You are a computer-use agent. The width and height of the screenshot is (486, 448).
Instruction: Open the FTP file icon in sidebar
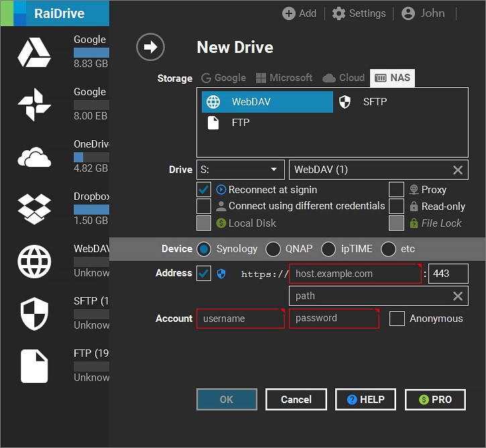tap(34, 366)
